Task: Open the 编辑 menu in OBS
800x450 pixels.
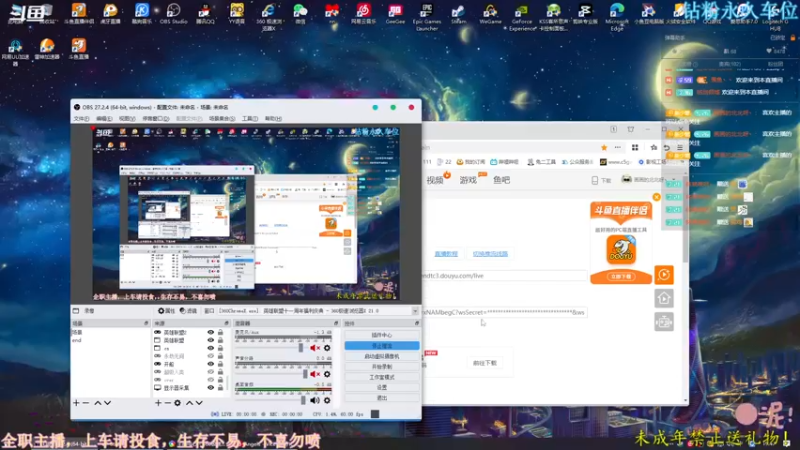Action: pos(104,118)
